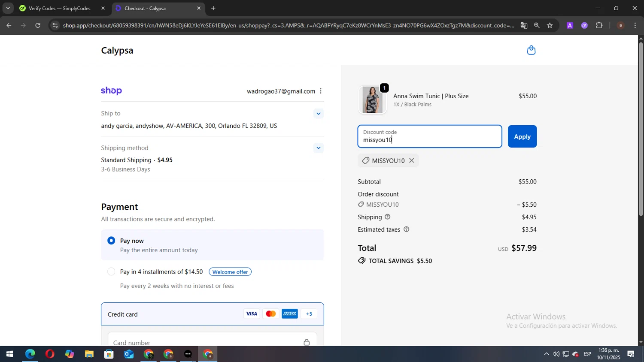Click the American Express icon
Image resolution: width=644 pixels, height=362 pixels.
[290, 314]
